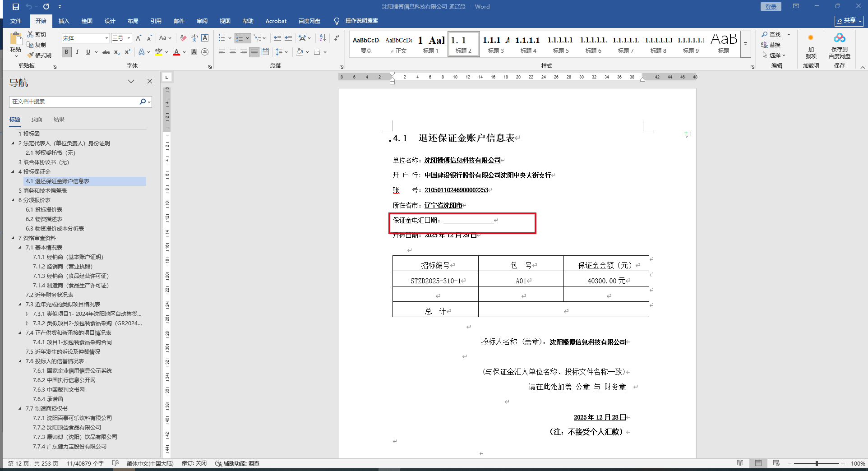Switch to web layout view in status bar
This screenshot has height=471, width=868.
point(776,463)
